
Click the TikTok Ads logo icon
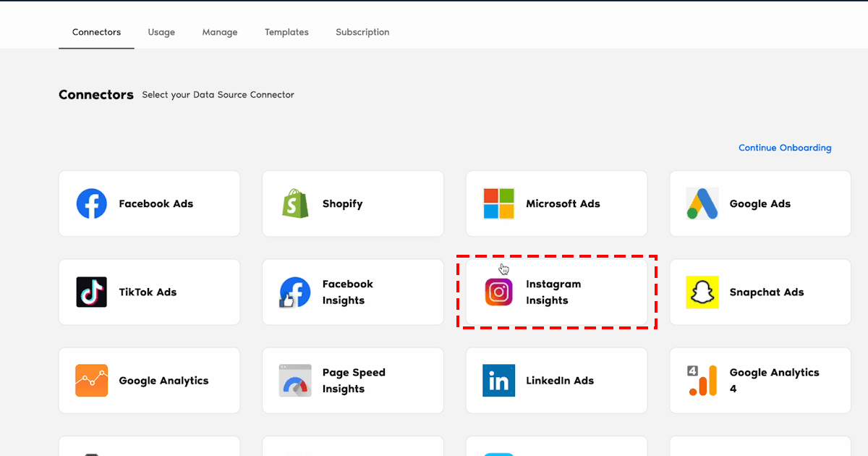pyautogui.click(x=92, y=292)
